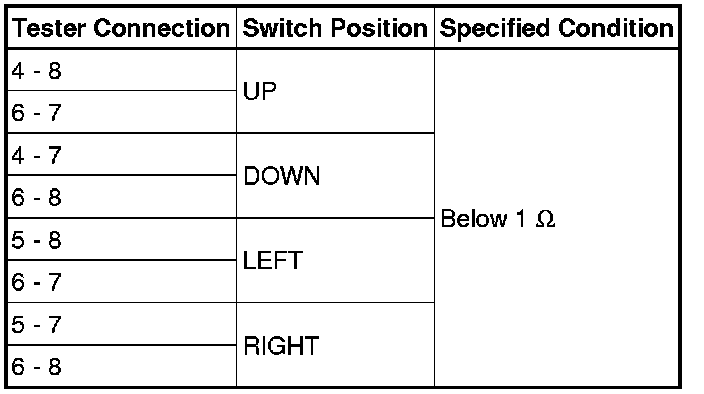Select the 5 - 8 tester connection cell
Viewport: 704px width, 394px height.
coord(122,239)
